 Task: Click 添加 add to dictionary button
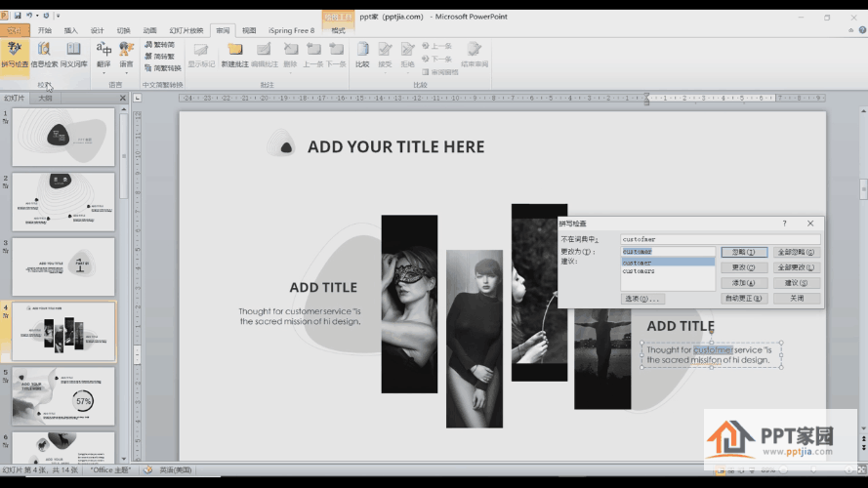[744, 283]
